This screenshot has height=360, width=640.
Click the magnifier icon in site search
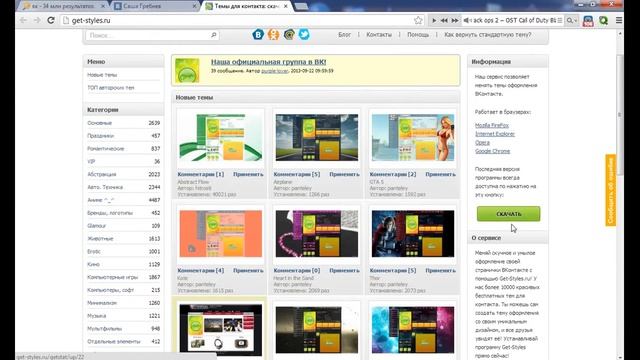[213, 35]
